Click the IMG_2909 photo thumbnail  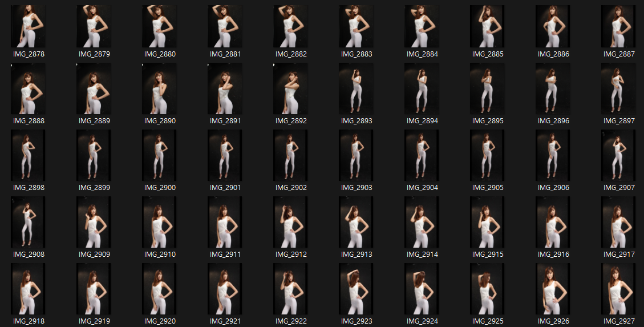coord(94,222)
